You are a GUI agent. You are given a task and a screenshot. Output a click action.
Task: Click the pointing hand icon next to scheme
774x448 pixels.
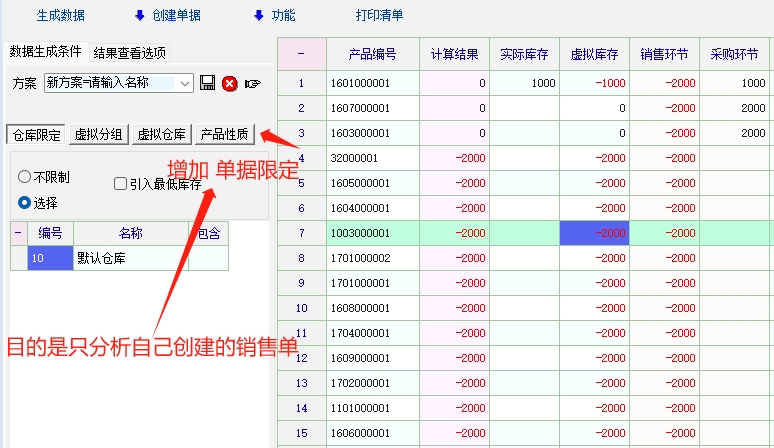252,83
